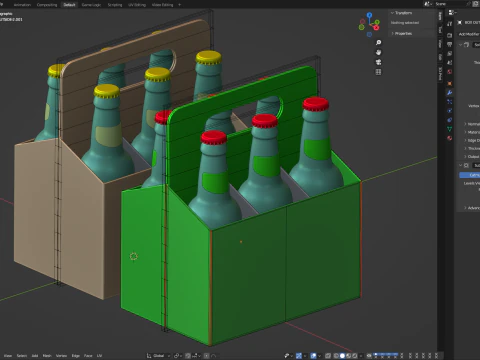Open the pivot point dropdown
This screenshot has height=360, width=480.
178,356
